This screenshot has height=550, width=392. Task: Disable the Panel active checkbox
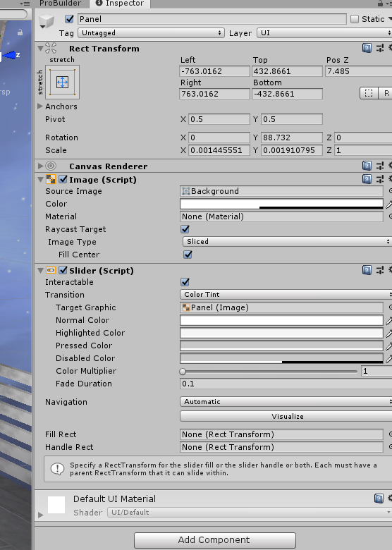pyautogui.click(x=69, y=19)
